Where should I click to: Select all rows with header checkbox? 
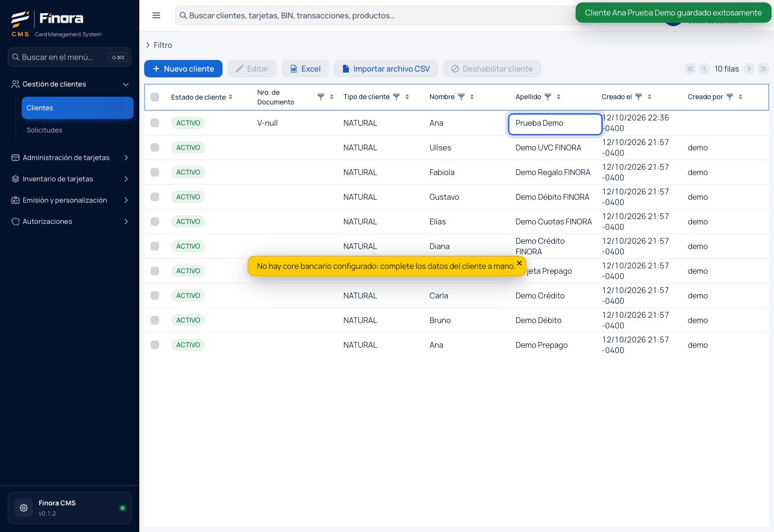tap(155, 97)
